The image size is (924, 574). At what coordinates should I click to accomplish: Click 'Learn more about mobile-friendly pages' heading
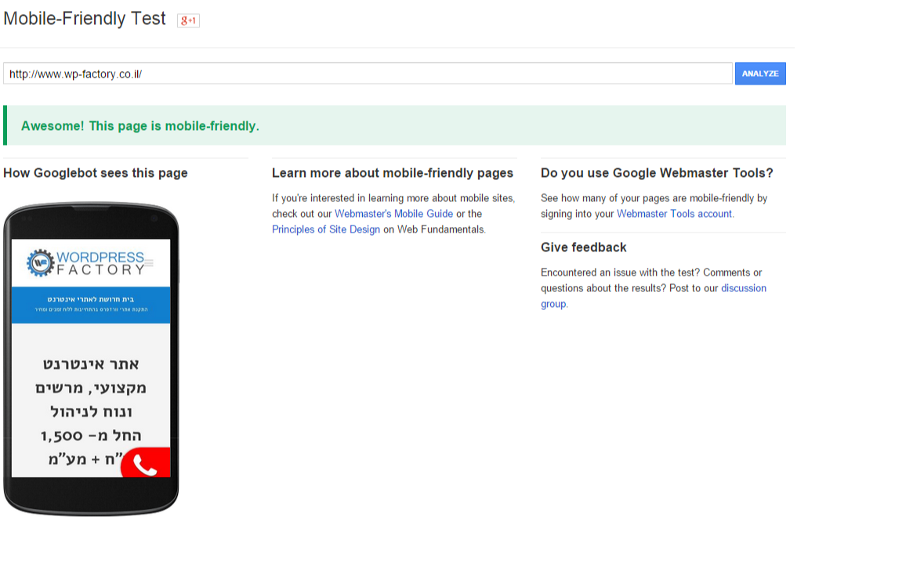[x=393, y=173]
